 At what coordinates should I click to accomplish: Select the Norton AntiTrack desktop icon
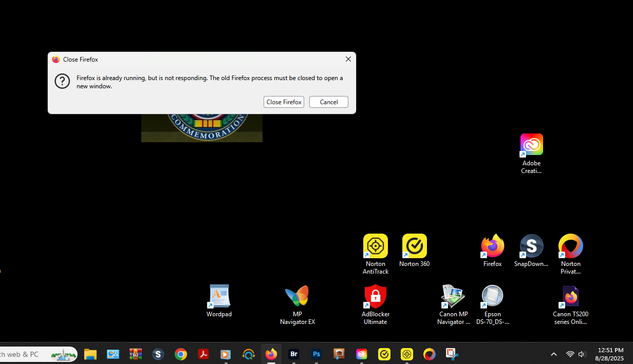click(x=376, y=254)
